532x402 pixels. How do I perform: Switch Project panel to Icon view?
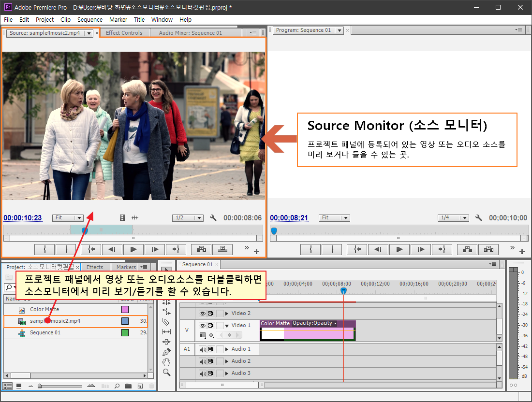pos(19,386)
